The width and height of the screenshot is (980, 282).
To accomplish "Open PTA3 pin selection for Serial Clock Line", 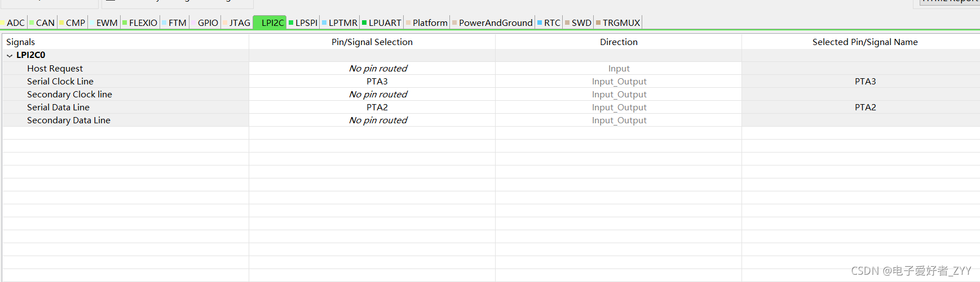I will (372, 81).
